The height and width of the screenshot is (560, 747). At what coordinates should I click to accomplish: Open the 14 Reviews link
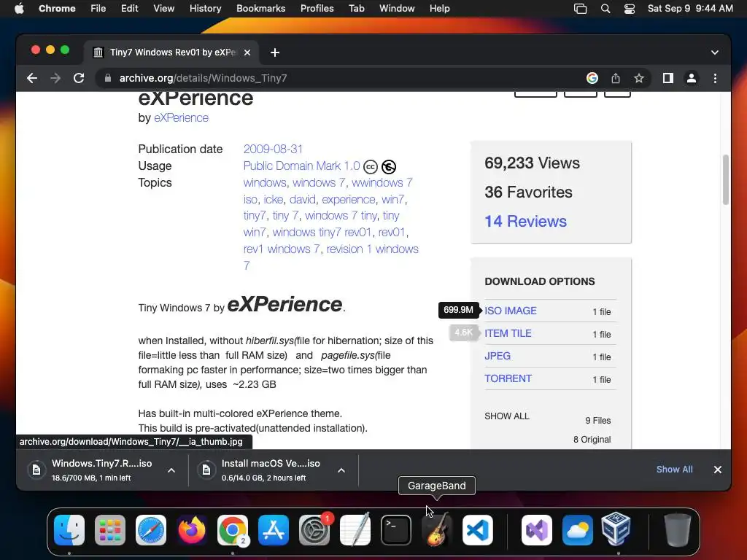pos(525,222)
